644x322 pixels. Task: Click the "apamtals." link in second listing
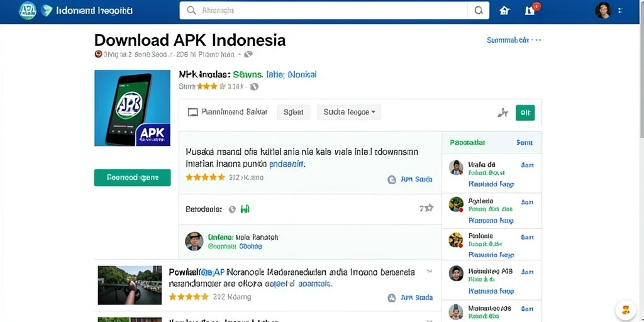(315, 284)
